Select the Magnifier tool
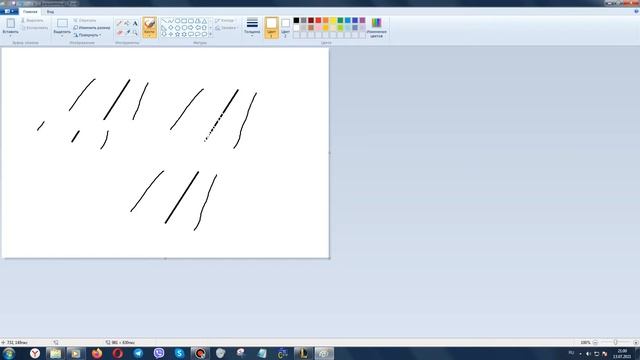Image resolution: width=640 pixels, height=360 pixels. pyautogui.click(x=135, y=32)
